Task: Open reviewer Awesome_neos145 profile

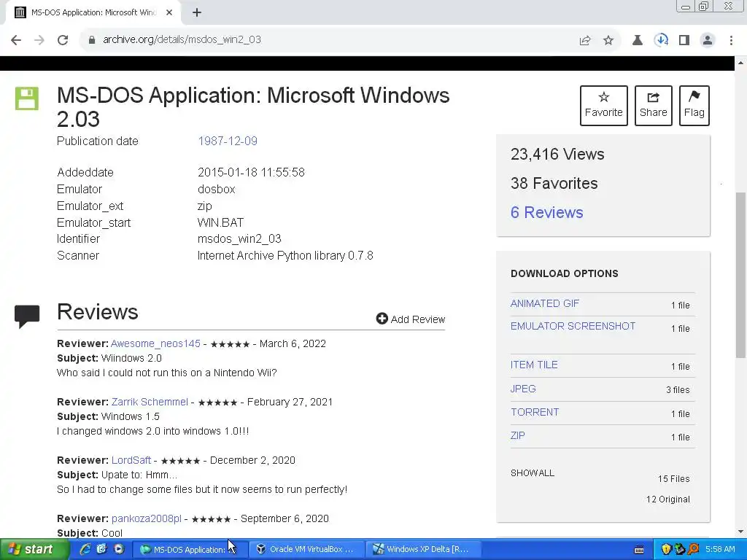Action: pyautogui.click(x=155, y=343)
